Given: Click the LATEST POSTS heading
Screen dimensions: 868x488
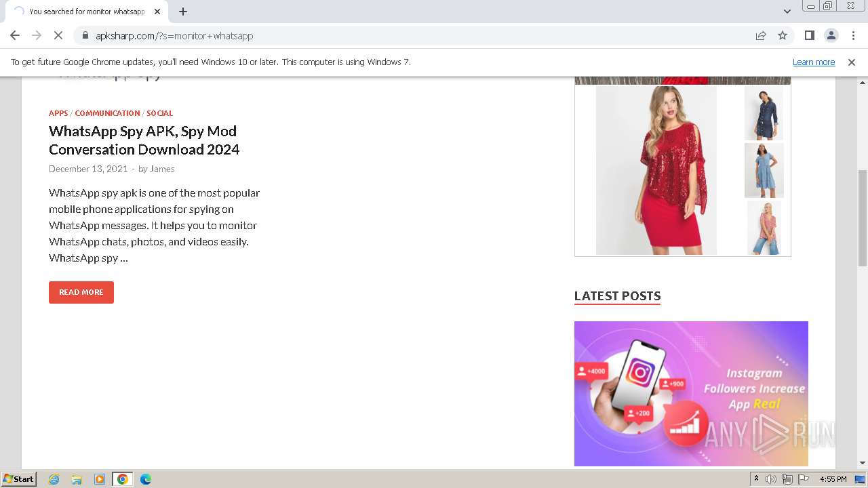Looking at the screenshot, I should pyautogui.click(x=617, y=296).
